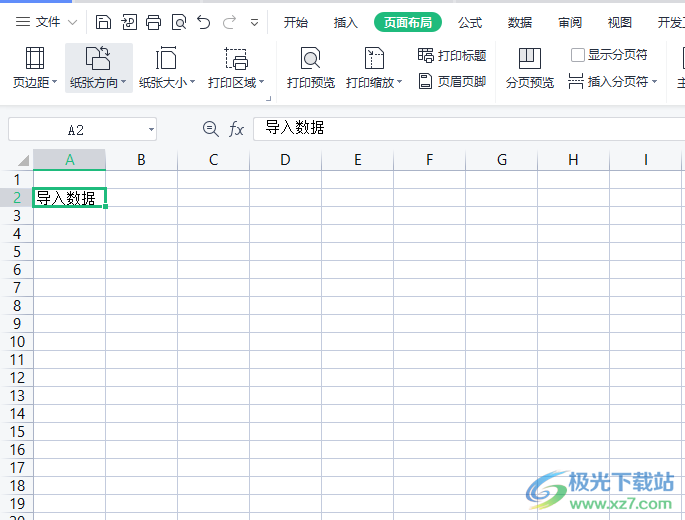Click the Print icon in quick toolbar
The width and height of the screenshot is (685, 520).
click(153, 22)
